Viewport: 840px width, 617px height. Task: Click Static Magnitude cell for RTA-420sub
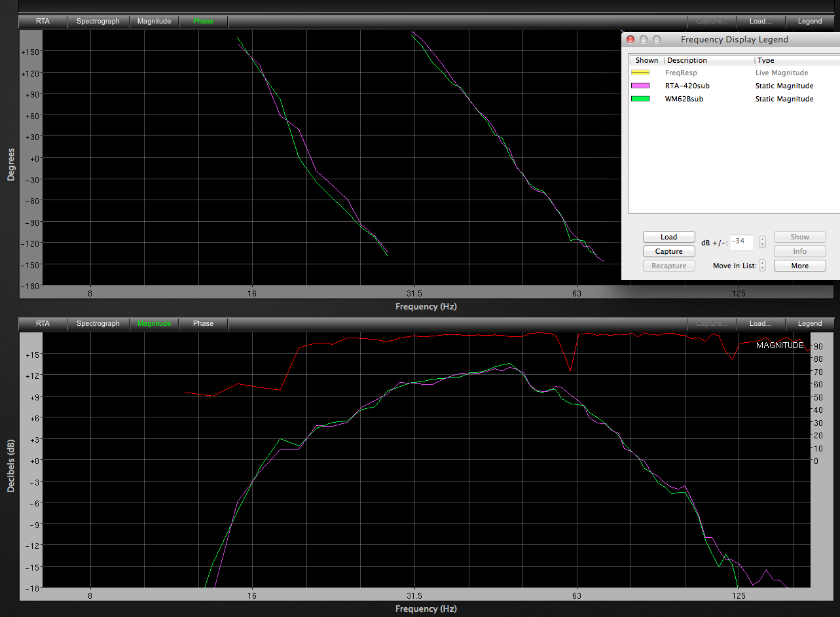coord(784,86)
